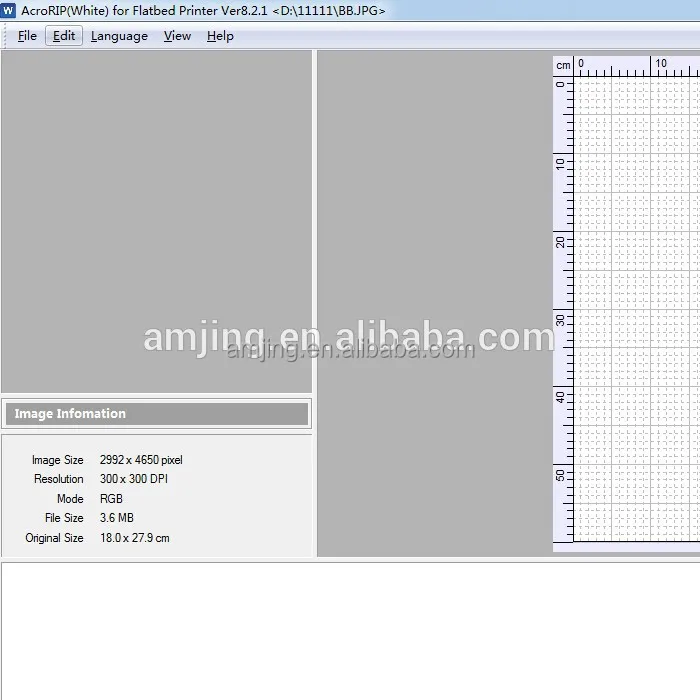Click the Mode value RGB
Viewport: 700px width, 700px height.
click(x=111, y=499)
